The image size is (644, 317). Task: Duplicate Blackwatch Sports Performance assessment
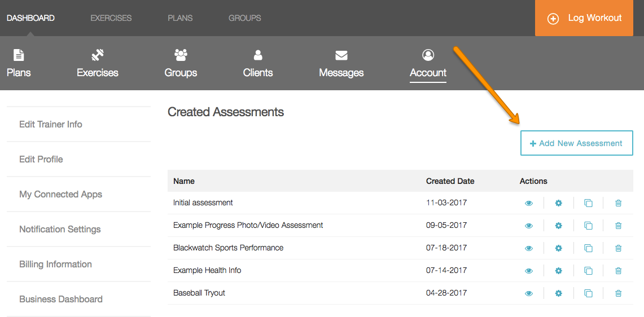tap(589, 248)
